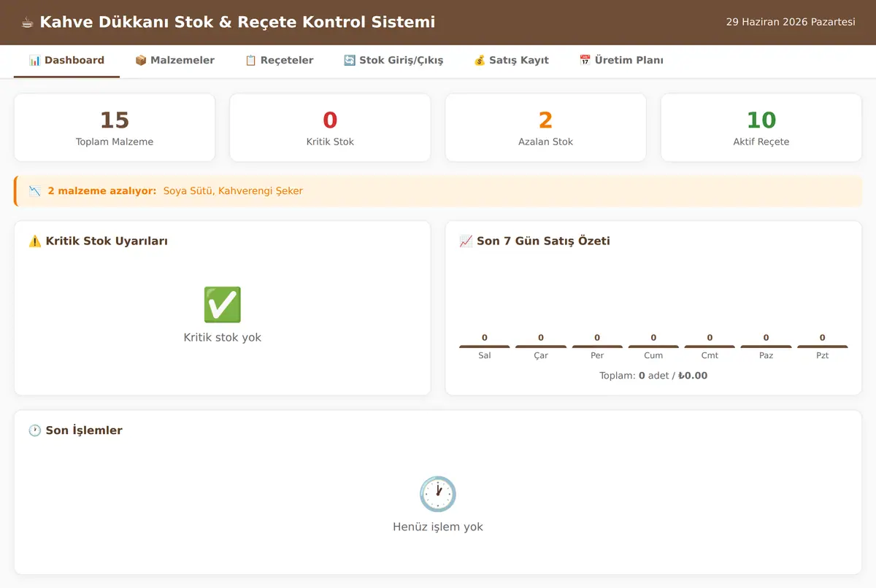Open the Stok Giriş/Çıkış tab
Image resolution: width=876 pixels, height=588 pixels.
point(393,61)
